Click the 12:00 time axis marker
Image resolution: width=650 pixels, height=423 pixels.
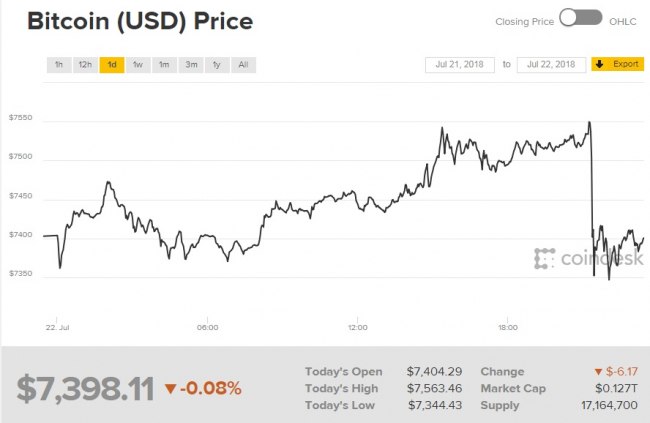click(358, 327)
